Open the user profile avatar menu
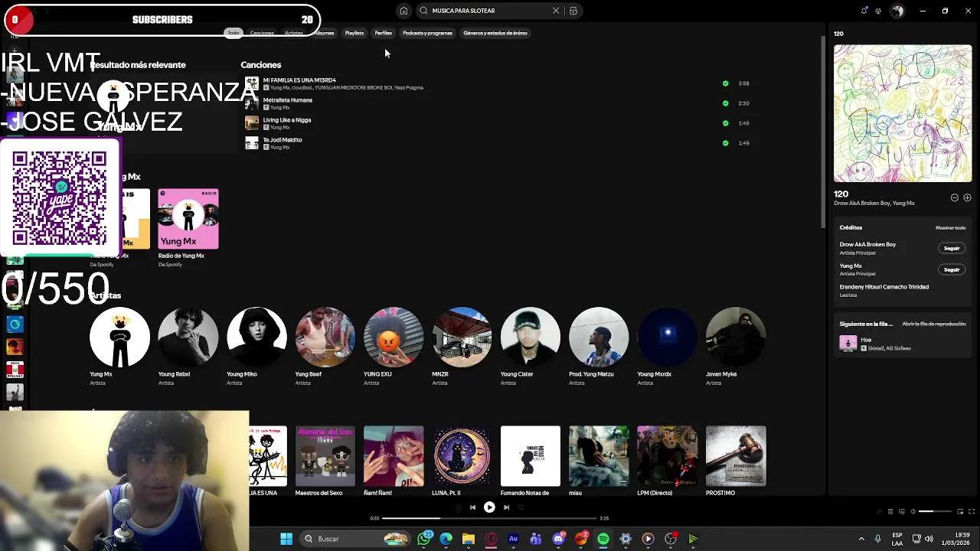Viewport: 980px width, 551px height. [x=897, y=11]
